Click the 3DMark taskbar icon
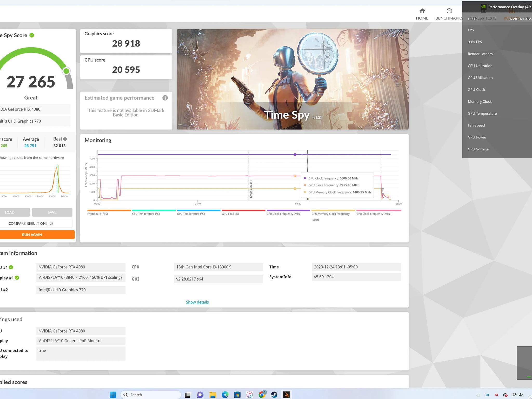The width and height of the screenshot is (532, 399). click(x=287, y=395)
